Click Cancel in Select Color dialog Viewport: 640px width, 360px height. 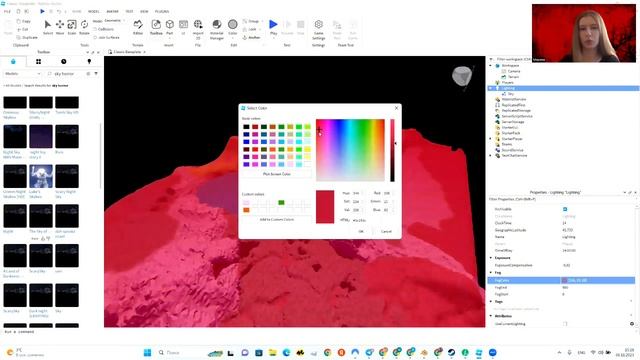click(386, 231)
